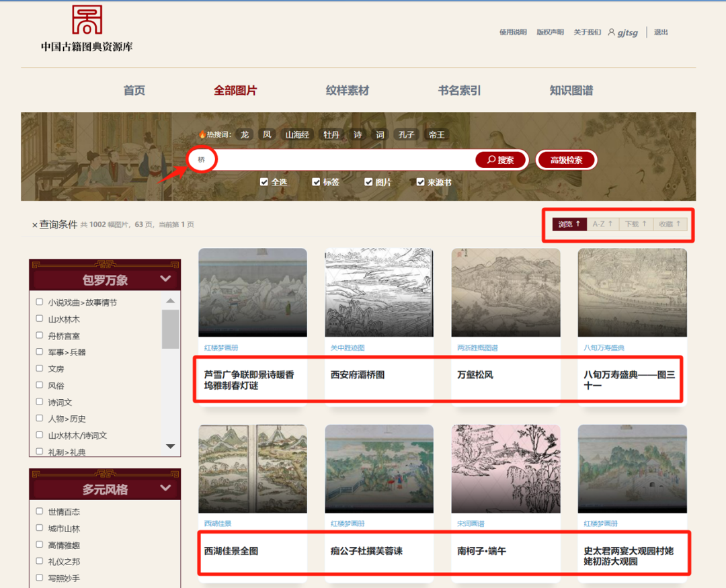Collapse the 包罗万象 panel chevron
This screenshot has height=588, width=726.
pyautogui.click(x=165, y=279)
